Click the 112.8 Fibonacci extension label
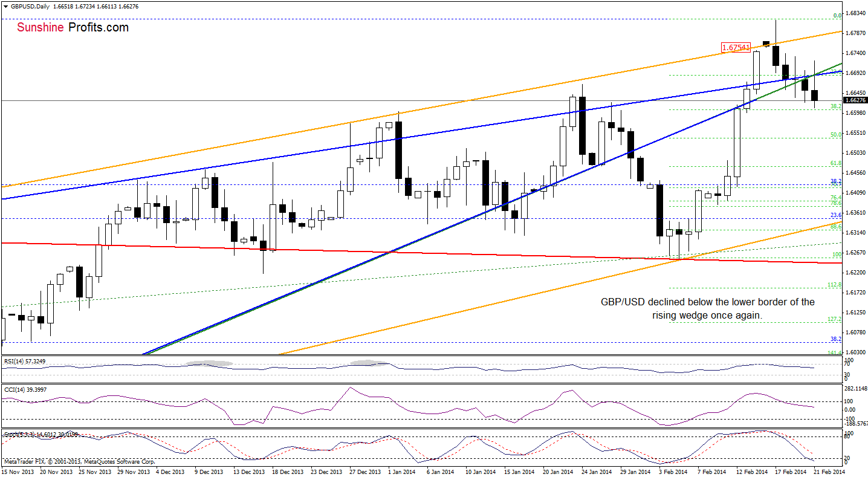868x477 pixels. (x=835, y=285)
